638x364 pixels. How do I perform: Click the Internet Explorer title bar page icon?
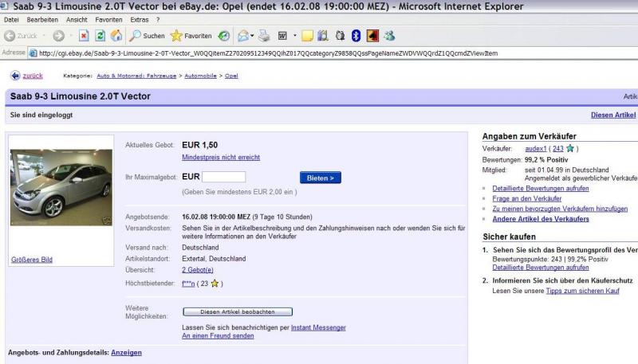click(x=5, y=6)
